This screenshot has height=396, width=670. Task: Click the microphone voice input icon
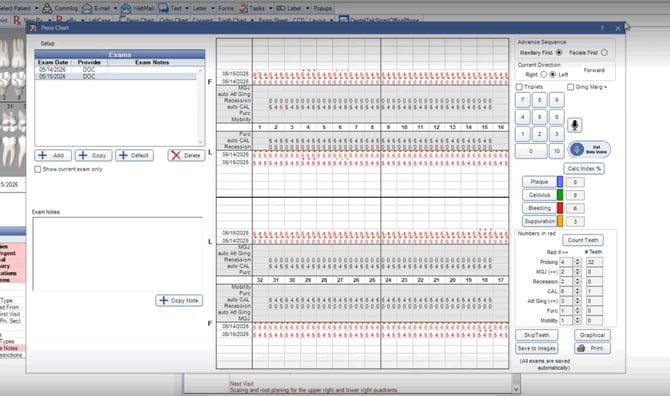[575, 125]
